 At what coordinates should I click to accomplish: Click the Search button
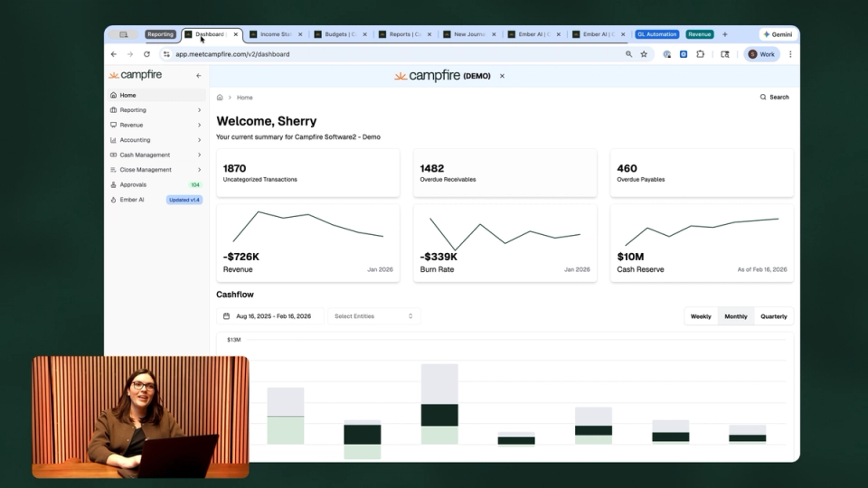tap(775, 97)
